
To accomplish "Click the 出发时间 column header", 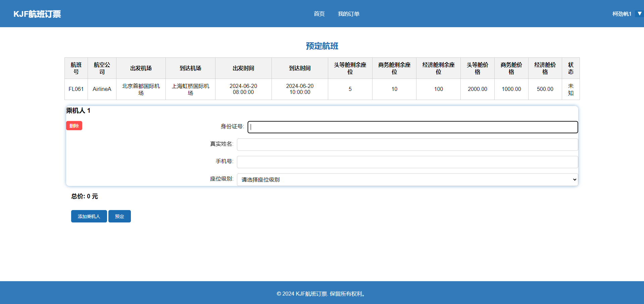I will (243, 68).
